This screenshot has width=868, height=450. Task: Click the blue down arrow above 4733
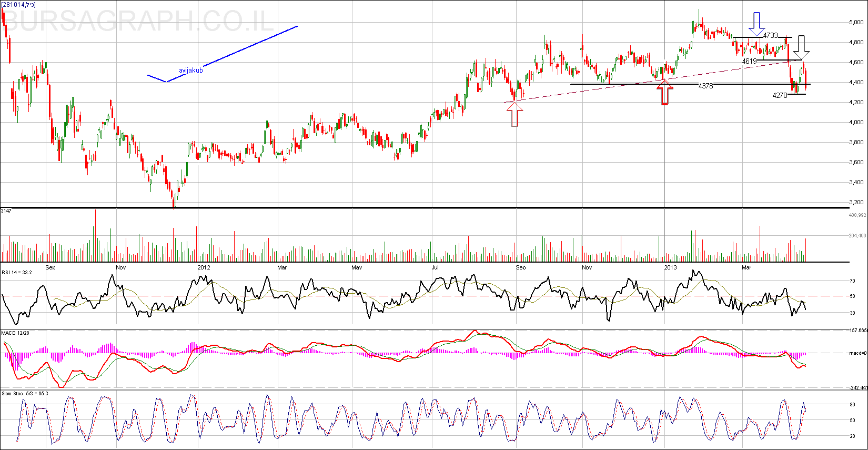(x=756, y=24)
